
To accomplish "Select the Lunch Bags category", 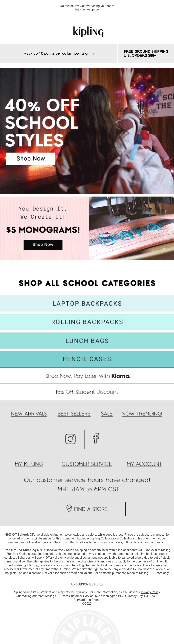I will click(x=87, y=341).
